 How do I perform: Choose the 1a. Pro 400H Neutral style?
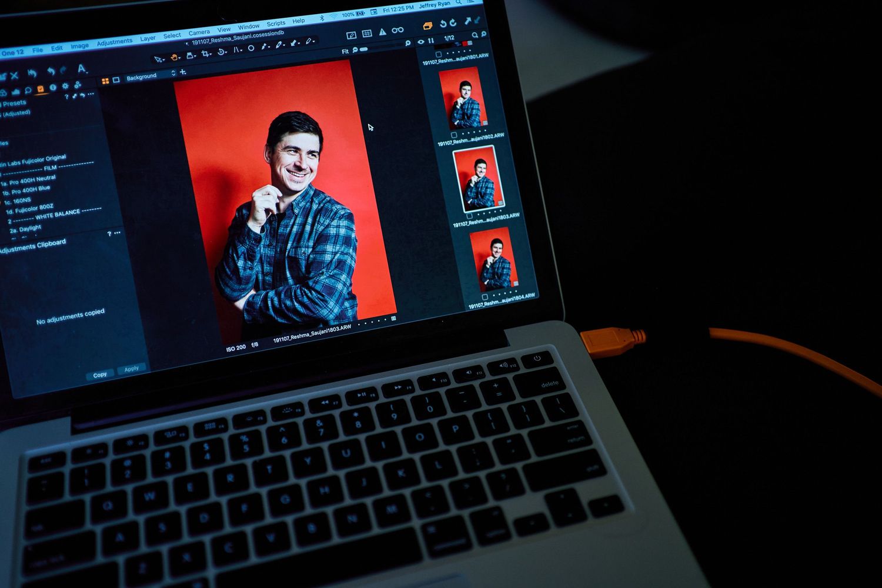click(28, 181)
